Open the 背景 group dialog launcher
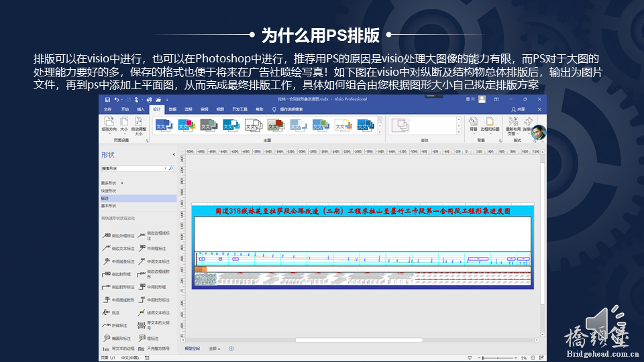Image resolution: width=644 pixels, height=362 pixels. tap(500, 141)
